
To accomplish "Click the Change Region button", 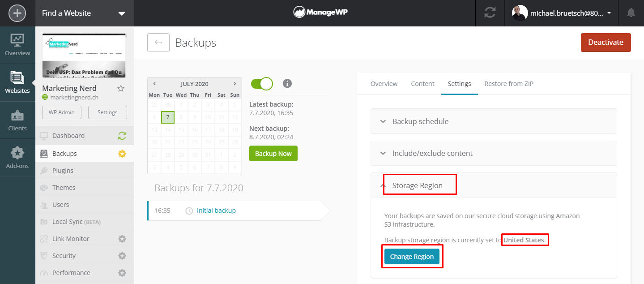I will pos(412,257).
